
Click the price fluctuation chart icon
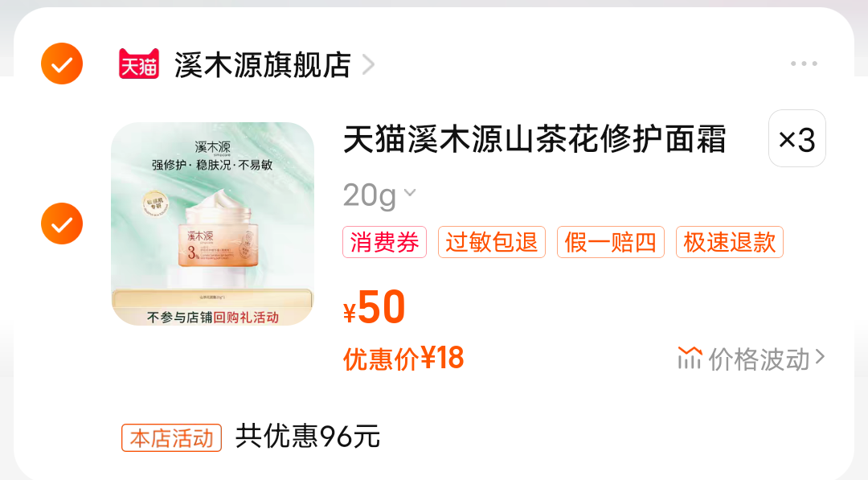point(690,359)
